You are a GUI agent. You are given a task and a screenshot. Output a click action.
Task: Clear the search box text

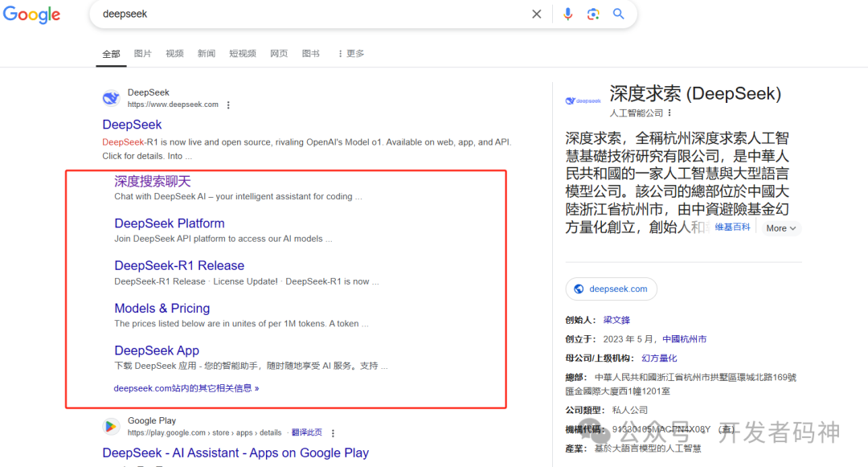[x=536, y=14]
